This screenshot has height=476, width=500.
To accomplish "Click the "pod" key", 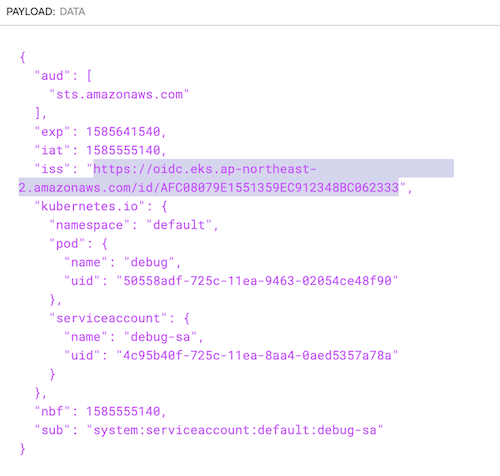I will (67, 244).
